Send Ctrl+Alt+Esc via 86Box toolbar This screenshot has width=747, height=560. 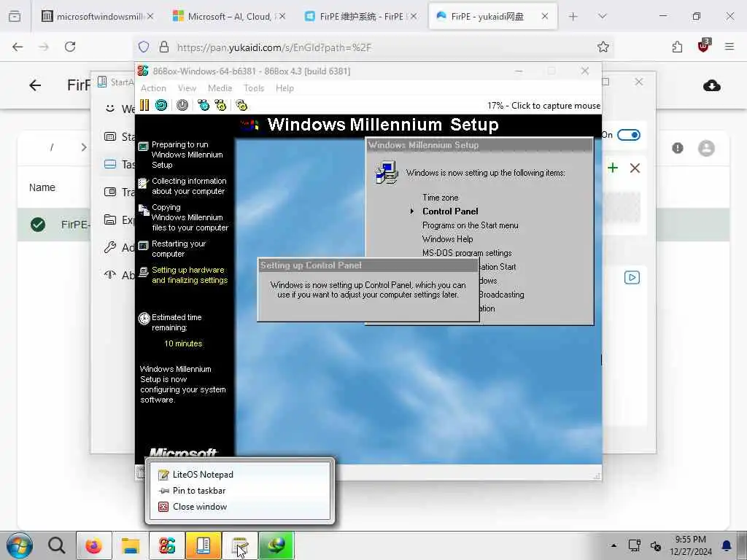[x=220, y=105]
